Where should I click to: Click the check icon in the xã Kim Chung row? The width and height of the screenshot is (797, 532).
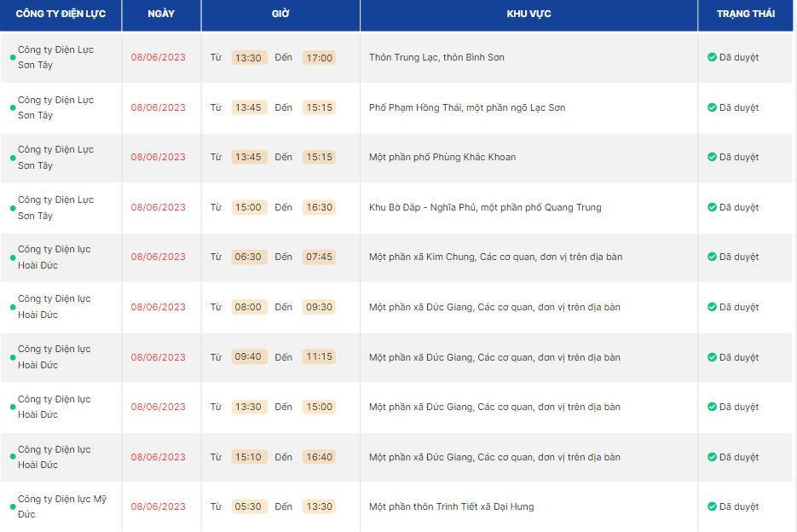click(712, 257)
